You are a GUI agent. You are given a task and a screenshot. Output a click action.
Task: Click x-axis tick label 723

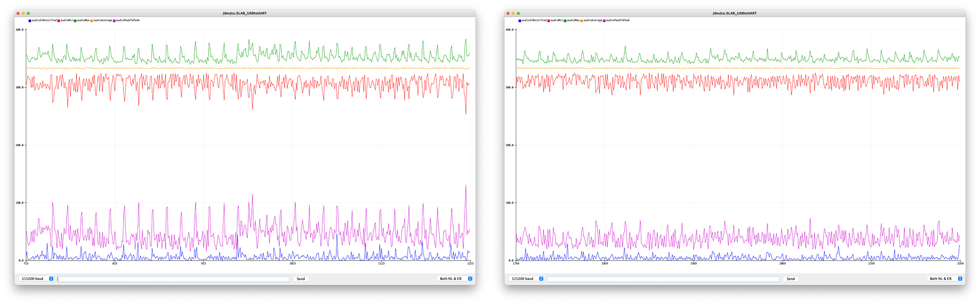coord(26,264)
